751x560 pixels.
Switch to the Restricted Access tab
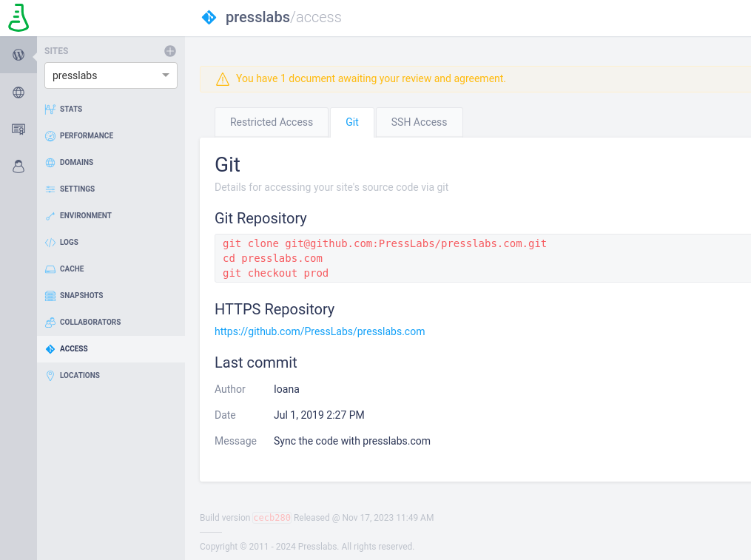[271, 122]
